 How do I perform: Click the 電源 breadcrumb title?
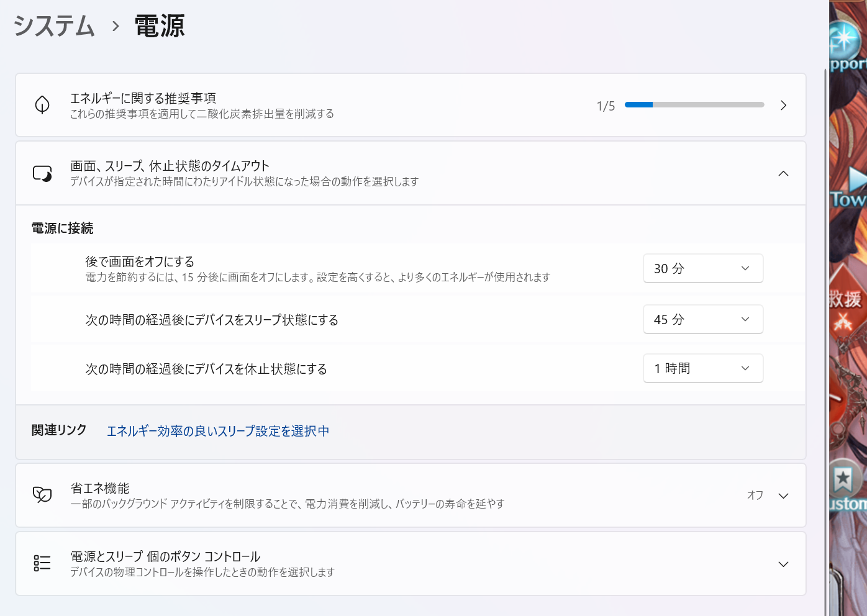click(x=160, y=26)
